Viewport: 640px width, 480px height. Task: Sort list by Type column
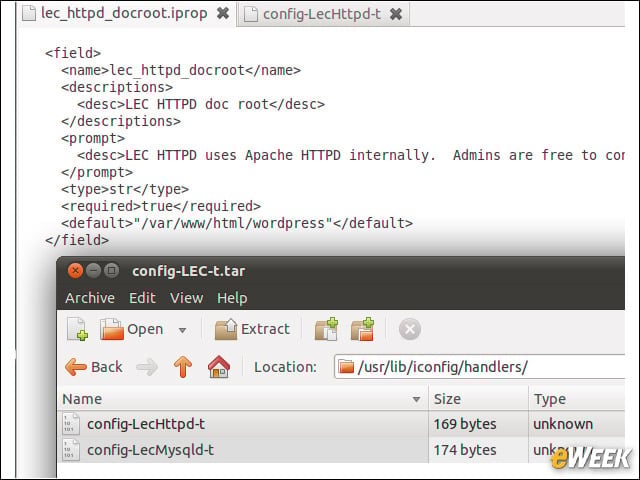pos(577,399)
